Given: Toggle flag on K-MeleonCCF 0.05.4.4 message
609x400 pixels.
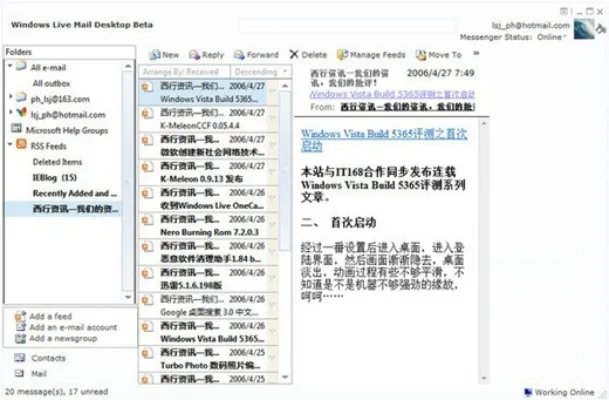Looking at the screenshot, I should point(272,118).
